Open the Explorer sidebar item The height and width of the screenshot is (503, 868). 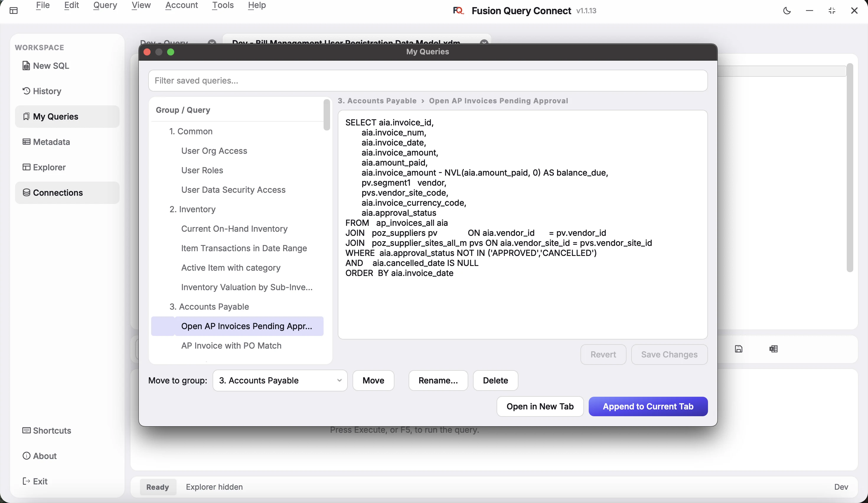(x=67, y=167)
